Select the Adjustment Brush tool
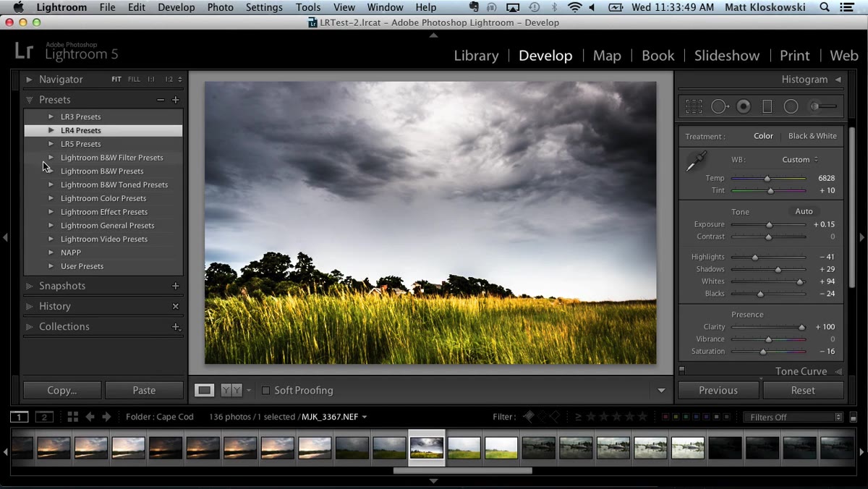Image resolution: width=868 pixels, height=489 pixels. click(x=823, y=106)
